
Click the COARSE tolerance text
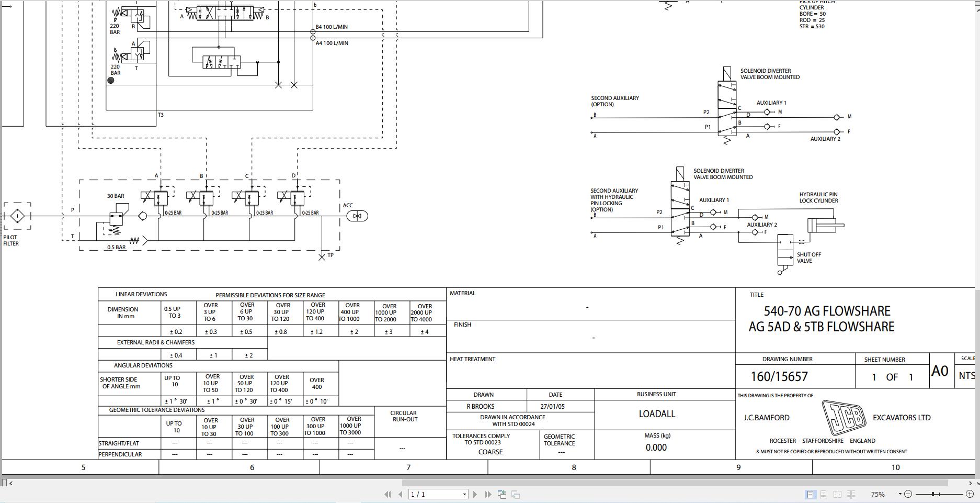tap(490, 452)
